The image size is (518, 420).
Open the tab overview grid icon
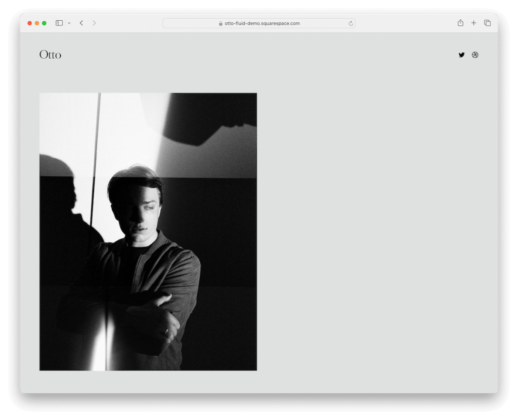487,23
